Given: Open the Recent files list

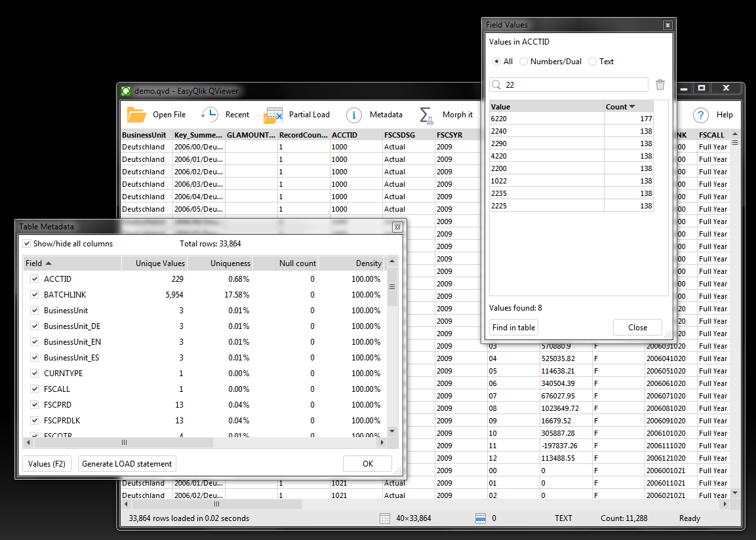Looking at the screenshot, I should click(210, 115).
